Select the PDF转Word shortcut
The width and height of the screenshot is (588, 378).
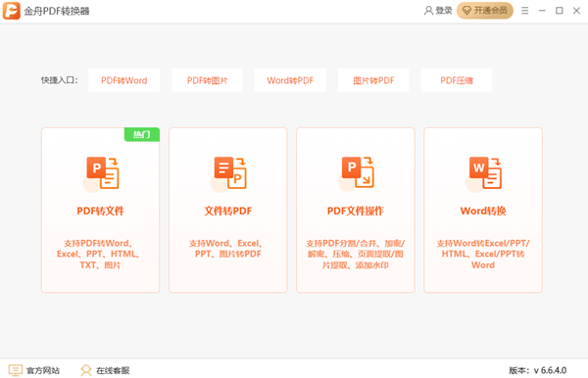coord(124,80)
